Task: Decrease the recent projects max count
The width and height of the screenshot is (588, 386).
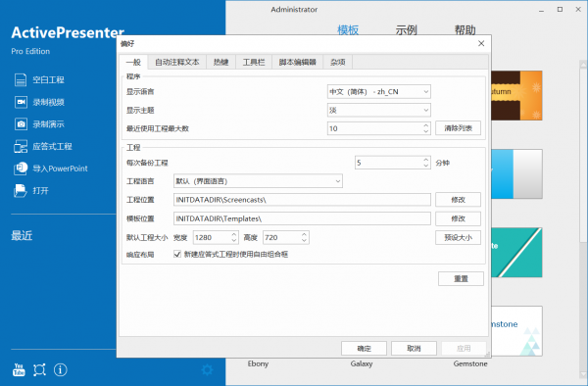Action: [426, 131]
